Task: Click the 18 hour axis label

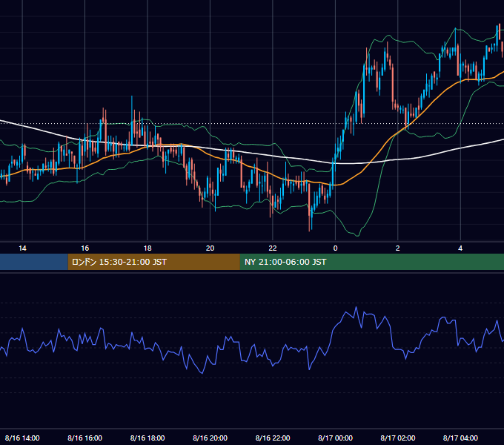Action: coord(147,248)
